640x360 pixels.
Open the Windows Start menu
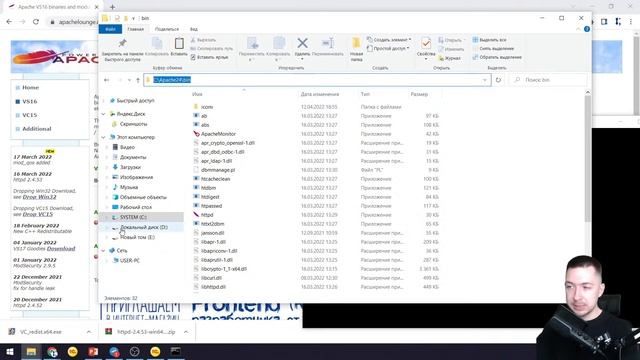click(9, 351)
